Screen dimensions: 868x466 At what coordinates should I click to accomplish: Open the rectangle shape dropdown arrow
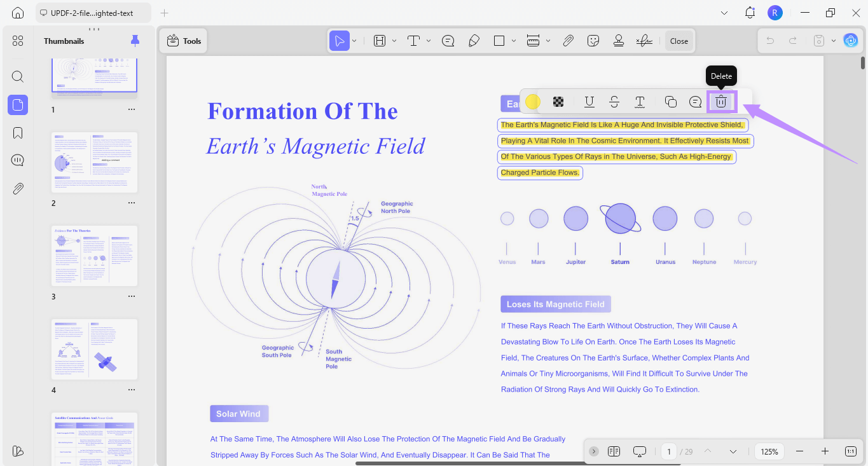tap(514, 41)
